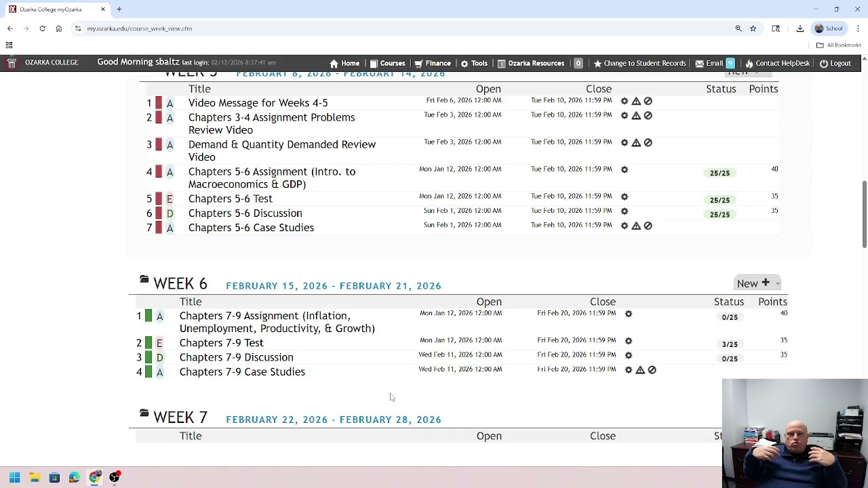
Task: Click the page vertical scrollbar thumb
Action: click(864, 214)
